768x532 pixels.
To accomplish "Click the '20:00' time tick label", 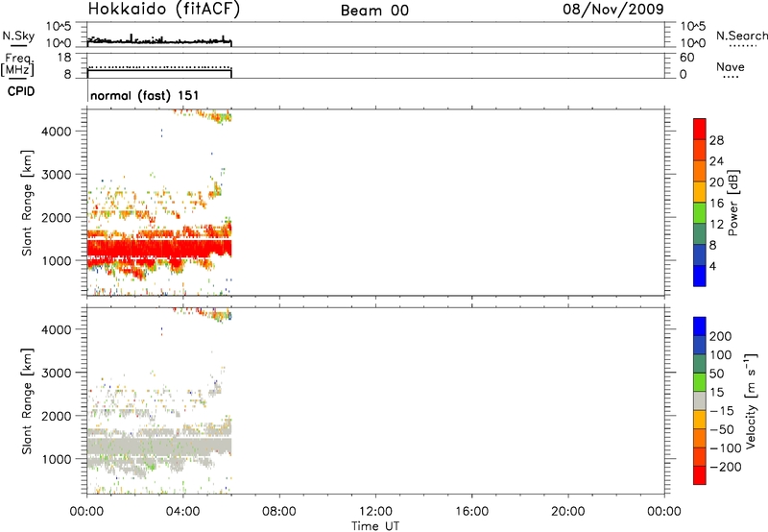I will click(567, 512).
